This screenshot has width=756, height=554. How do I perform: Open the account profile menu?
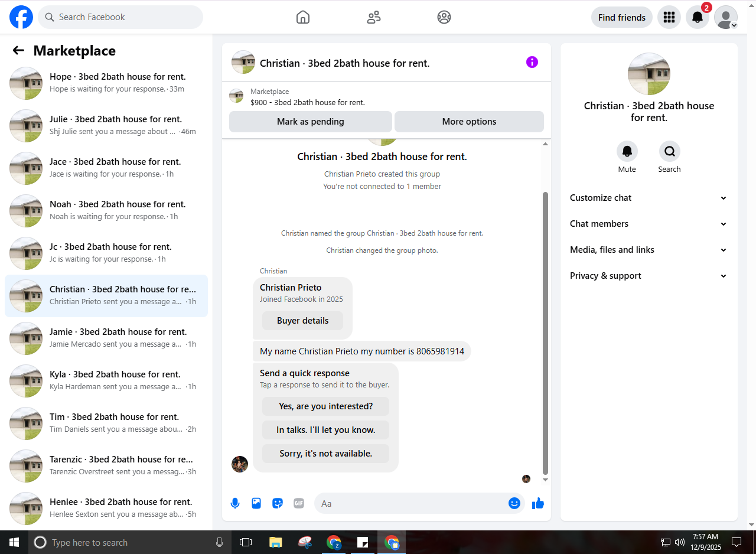(x=726, y=17)
